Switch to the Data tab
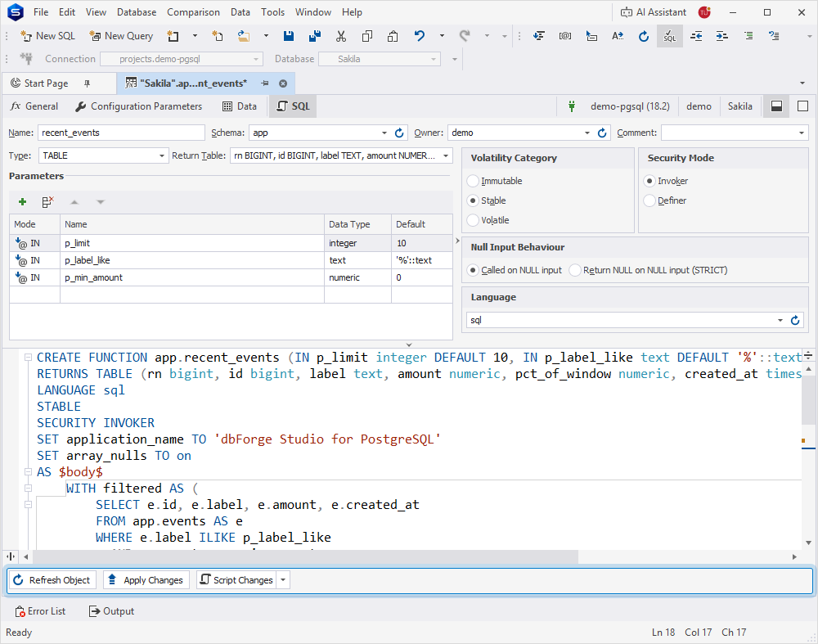This screenshot has width=818, height=644. tap(240, 106)
